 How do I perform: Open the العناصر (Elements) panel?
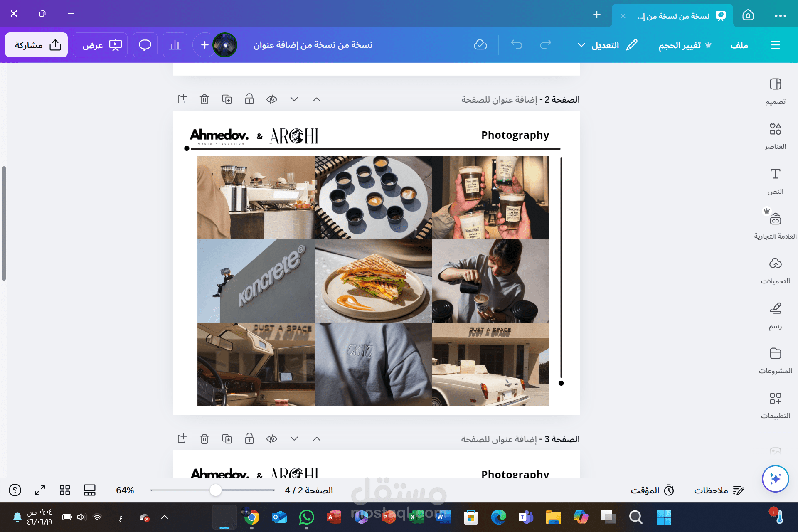(775, 136)
